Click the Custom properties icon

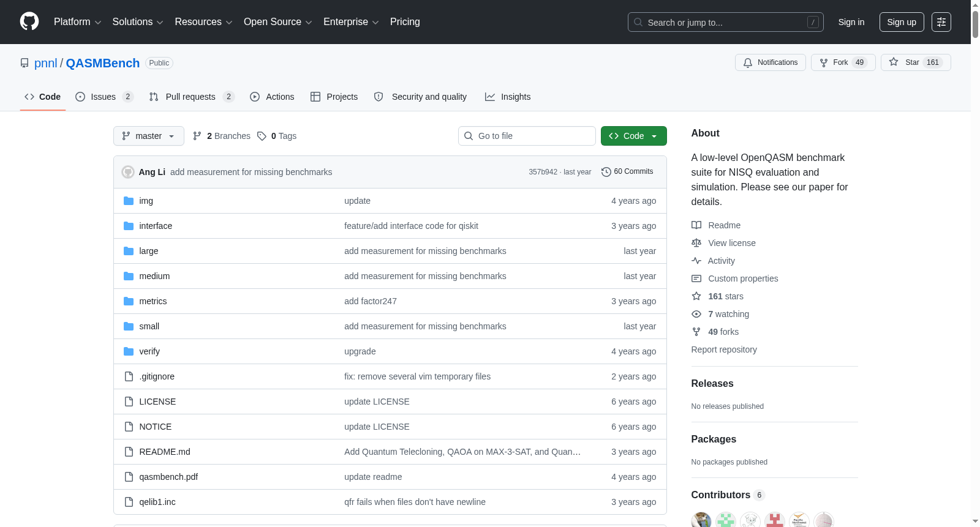(696, 278)
